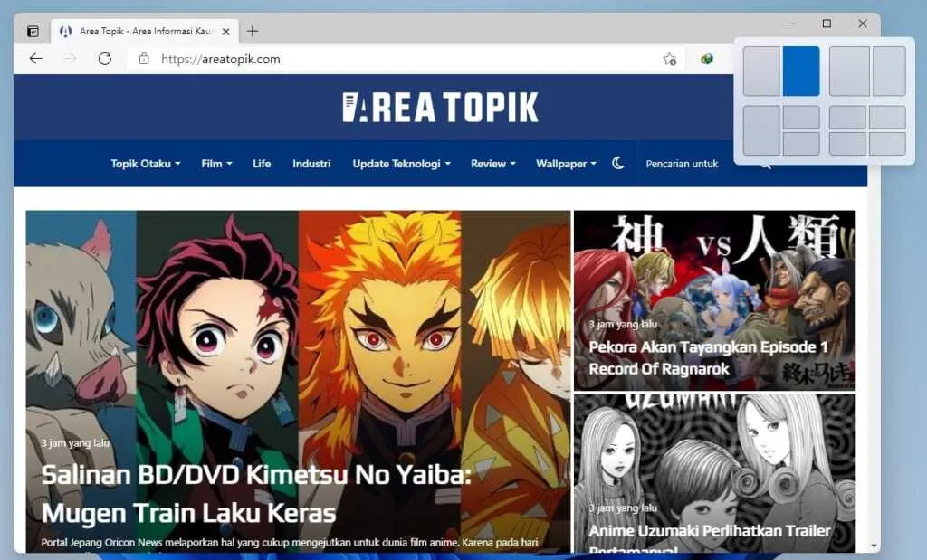
Task: Click the scrollbar down arrow
Action: pyautogui.click(x=874, y=546)
